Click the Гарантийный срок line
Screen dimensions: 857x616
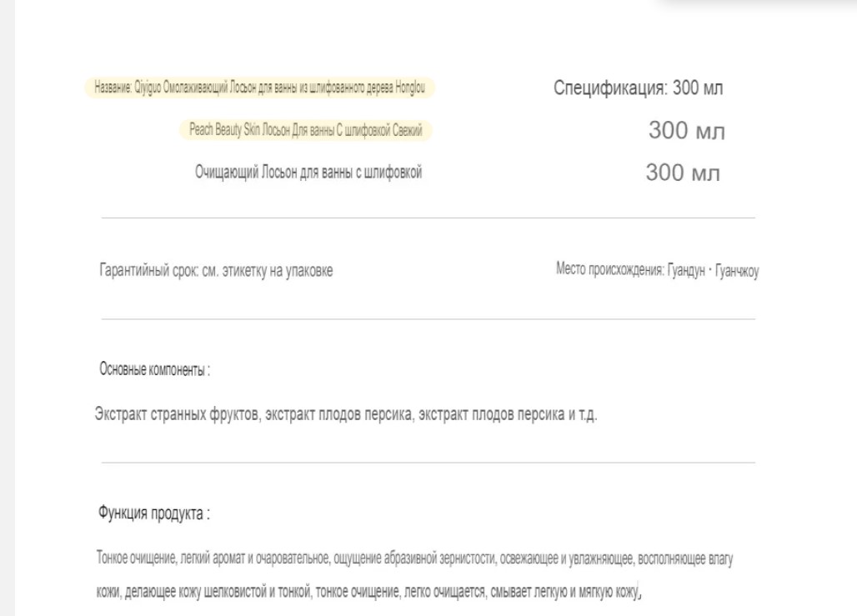[216, 271]
